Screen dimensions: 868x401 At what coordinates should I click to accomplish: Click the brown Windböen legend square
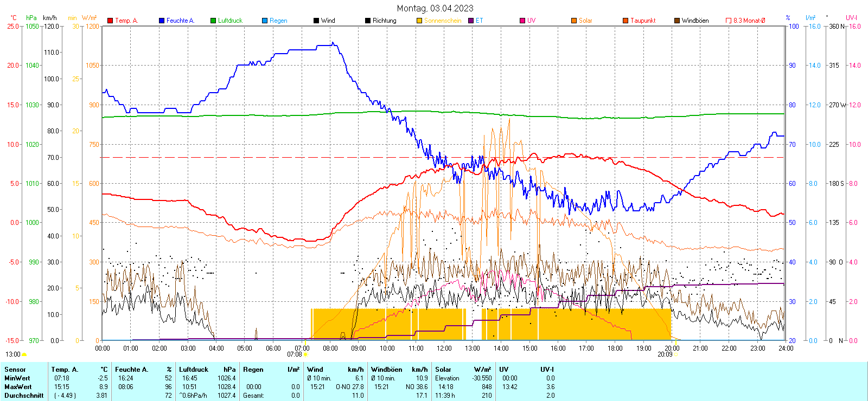tap(677, 21)
